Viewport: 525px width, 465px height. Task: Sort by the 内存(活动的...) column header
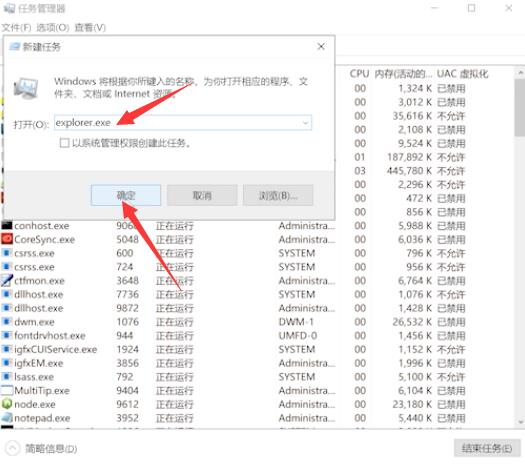403,74
